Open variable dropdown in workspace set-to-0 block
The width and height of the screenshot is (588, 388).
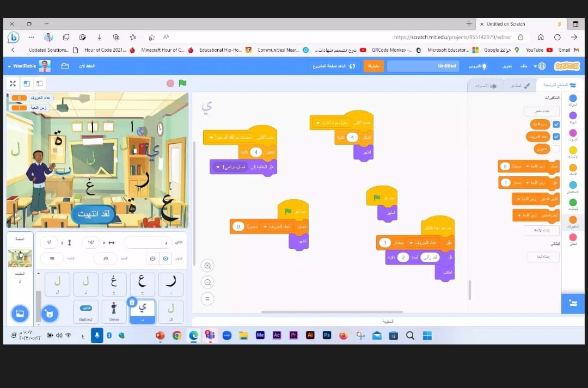point(276,227)
